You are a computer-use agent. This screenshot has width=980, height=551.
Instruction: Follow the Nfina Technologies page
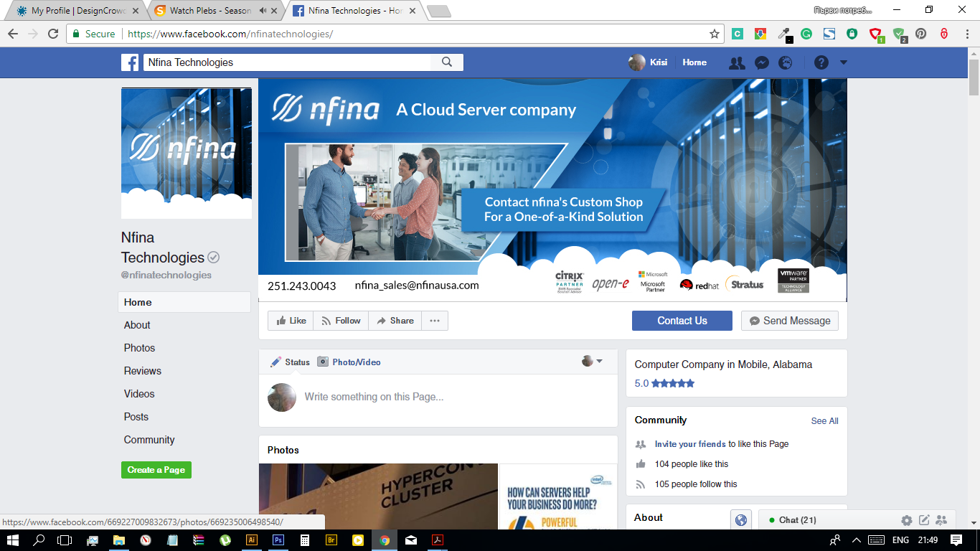click(x=341, y=321)
